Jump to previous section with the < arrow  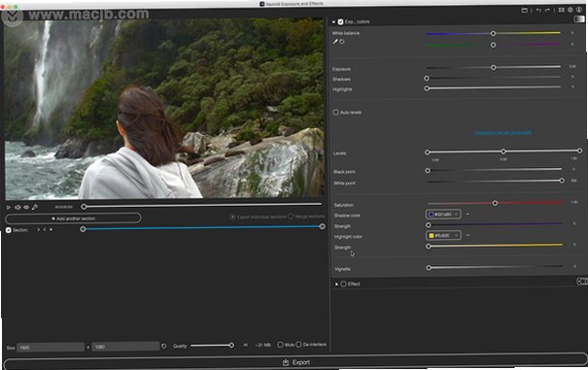[45, 230]
